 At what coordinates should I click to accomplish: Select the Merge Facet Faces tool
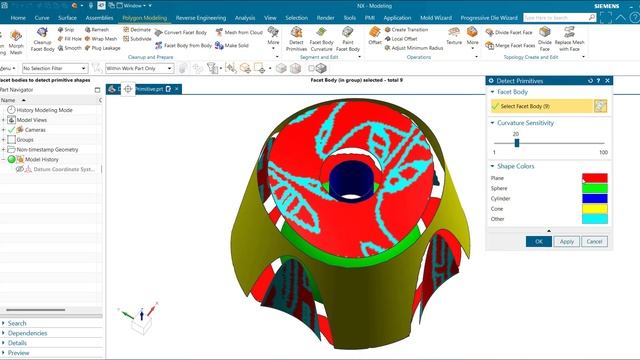click(x=510, y=45)
